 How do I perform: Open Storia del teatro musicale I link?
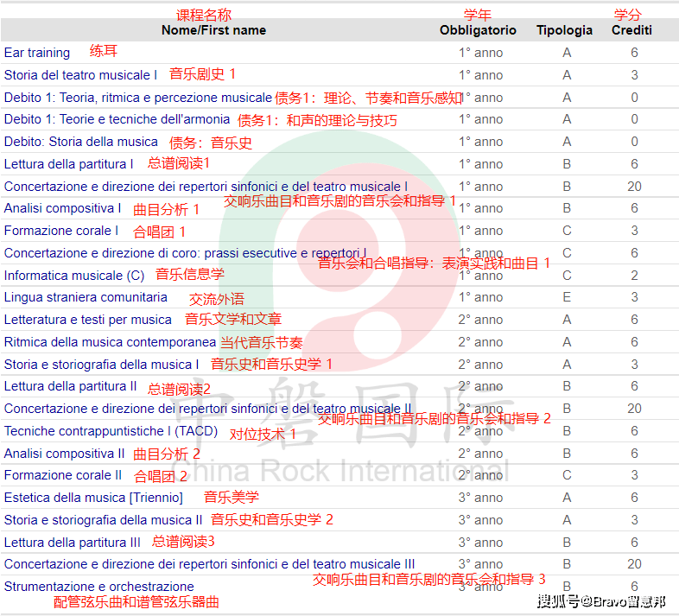tap(80, 75)
